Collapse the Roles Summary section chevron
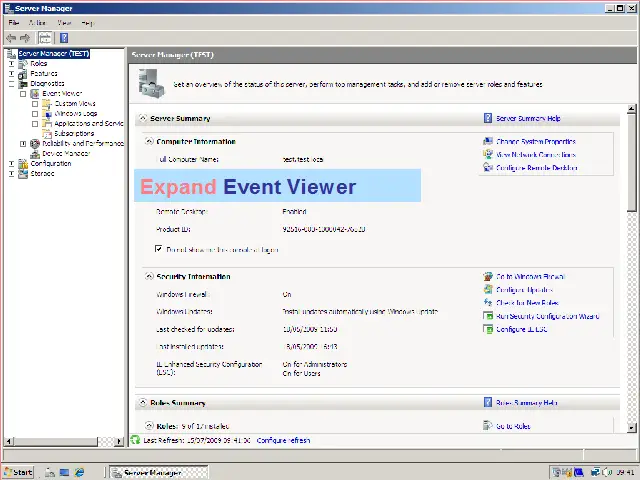The height and width of the screenshot is (480, 640). coord(142,402)
